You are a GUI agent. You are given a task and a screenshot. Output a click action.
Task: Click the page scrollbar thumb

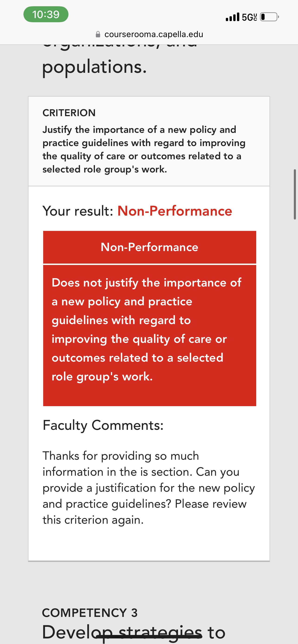[x=295, y=194]
